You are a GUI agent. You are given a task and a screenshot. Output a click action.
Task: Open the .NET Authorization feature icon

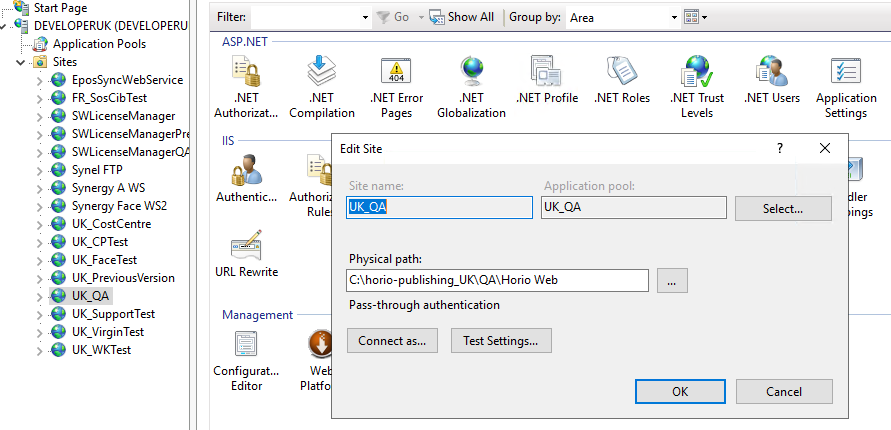click(247, 72)
